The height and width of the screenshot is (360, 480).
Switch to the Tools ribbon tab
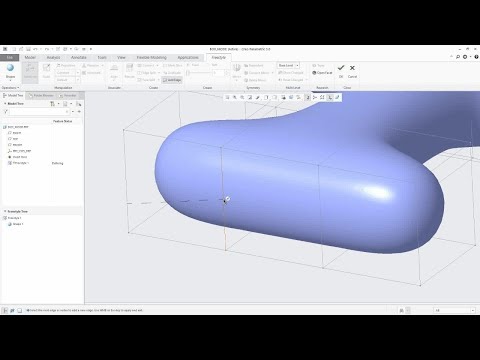pos(102,57)
